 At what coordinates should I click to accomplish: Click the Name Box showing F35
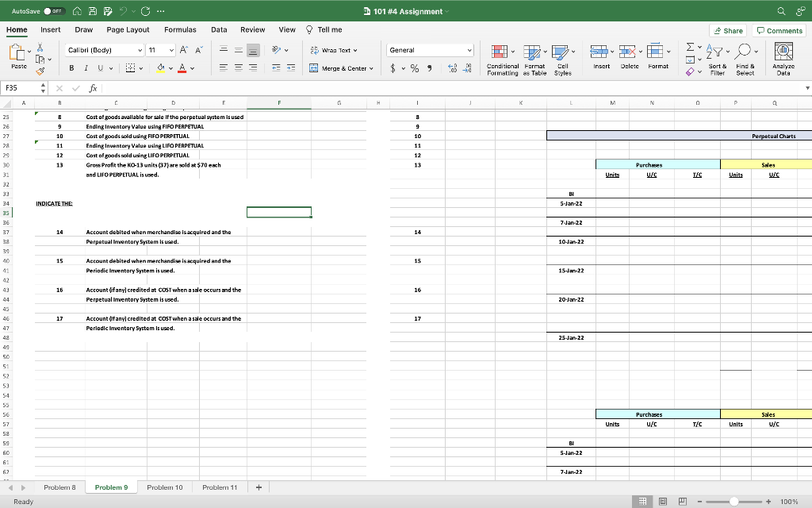(19, 88)
